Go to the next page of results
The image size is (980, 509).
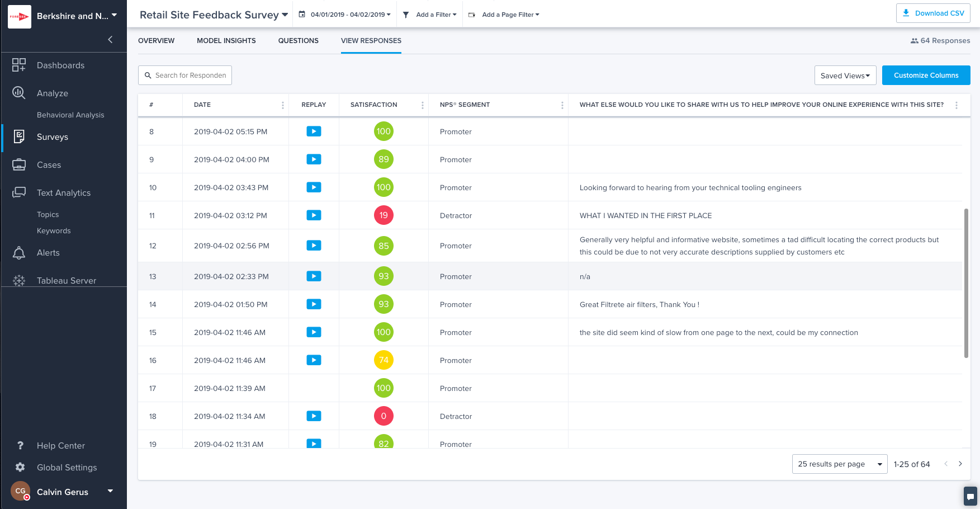pyautogui.click(x=960, y=464)
